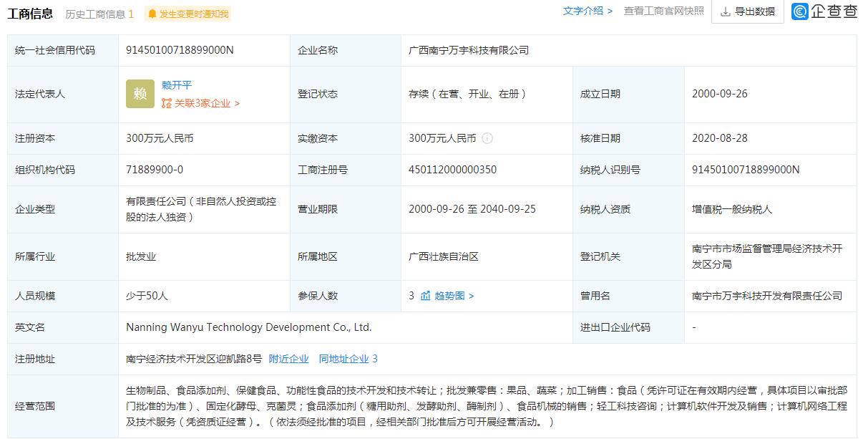The height and width of the screenshot is (439, 868).
Task: Click 发生变更时通知我 button
Action: coord(187,14)
